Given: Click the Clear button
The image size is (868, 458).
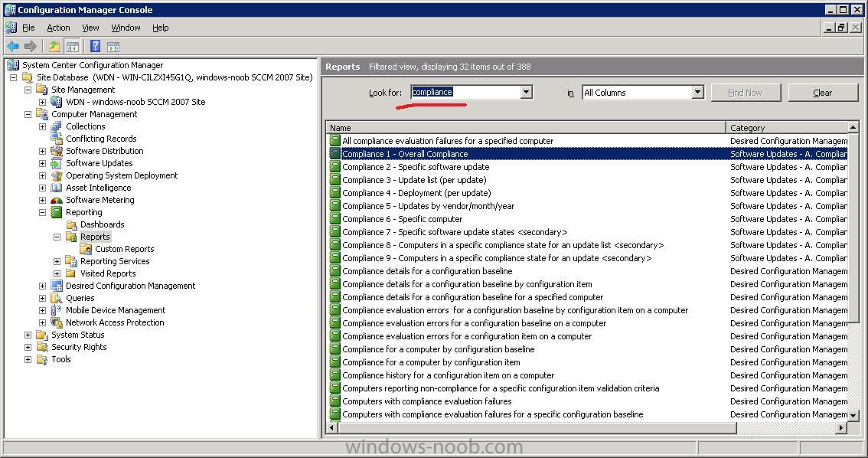Looking at the screenshot, I should click(823, 93).
